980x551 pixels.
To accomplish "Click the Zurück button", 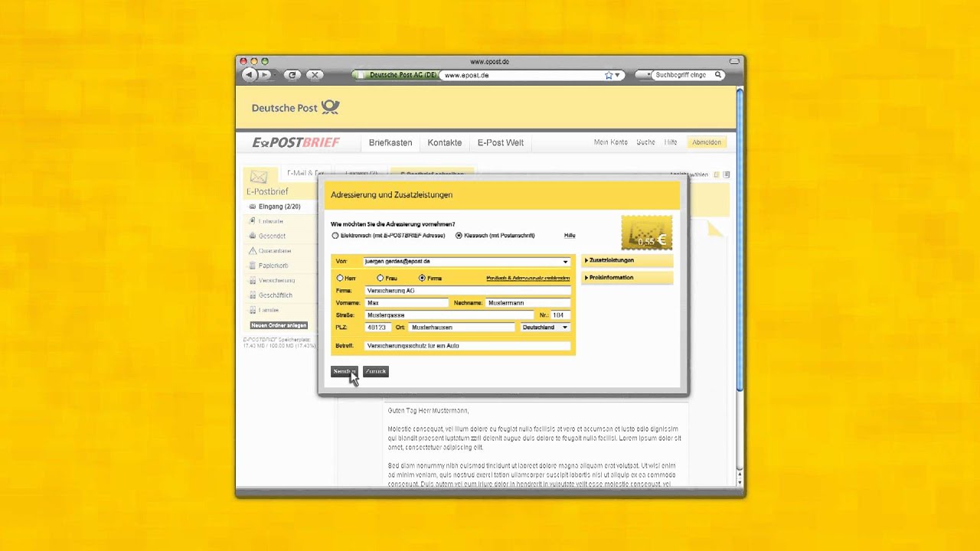I will point(376,371).
